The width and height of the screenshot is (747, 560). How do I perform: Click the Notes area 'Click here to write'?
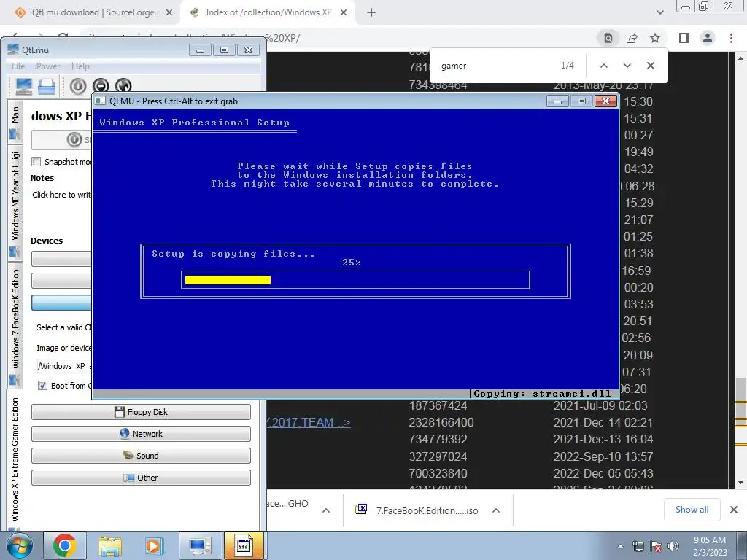(x=61, y=194)
